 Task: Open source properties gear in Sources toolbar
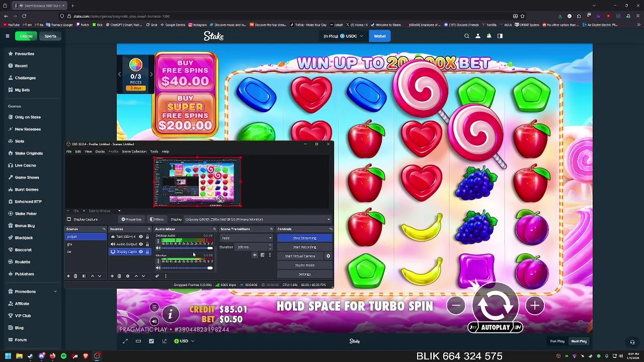[128, 276]
